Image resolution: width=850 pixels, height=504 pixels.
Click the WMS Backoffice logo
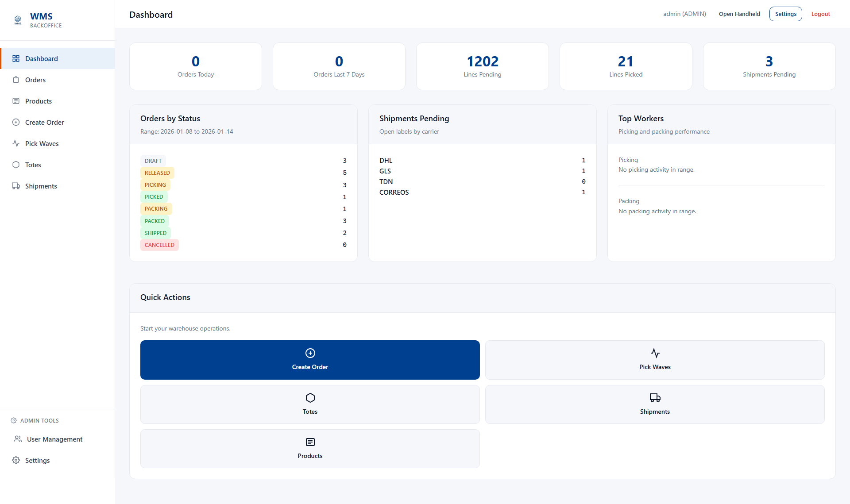click(38, 20)
